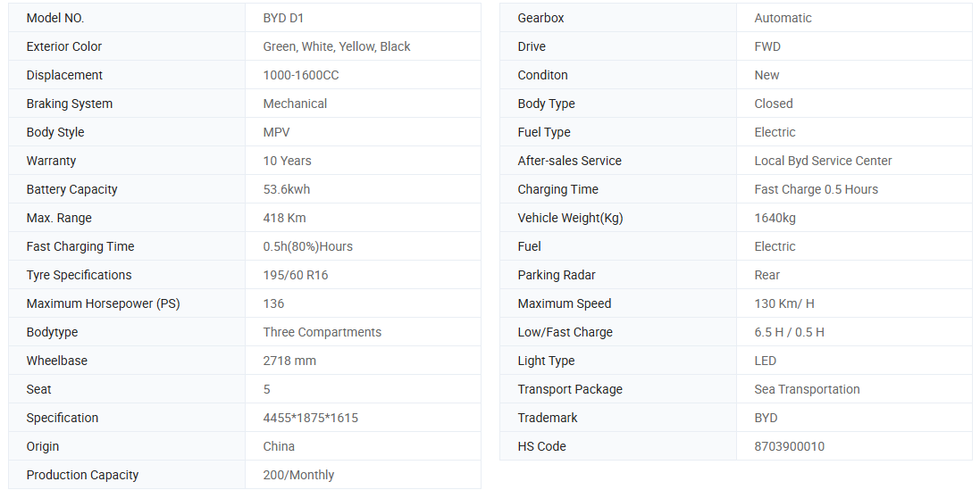
Task: Click the '53.6kwh' battery capacity value
Action: point(287,189)
